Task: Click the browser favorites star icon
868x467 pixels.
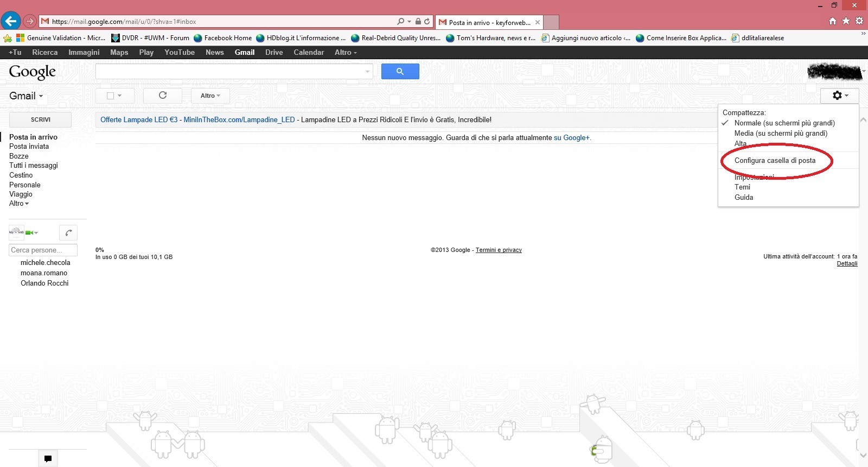Action: pyautogui.click(x=846, y=21)
